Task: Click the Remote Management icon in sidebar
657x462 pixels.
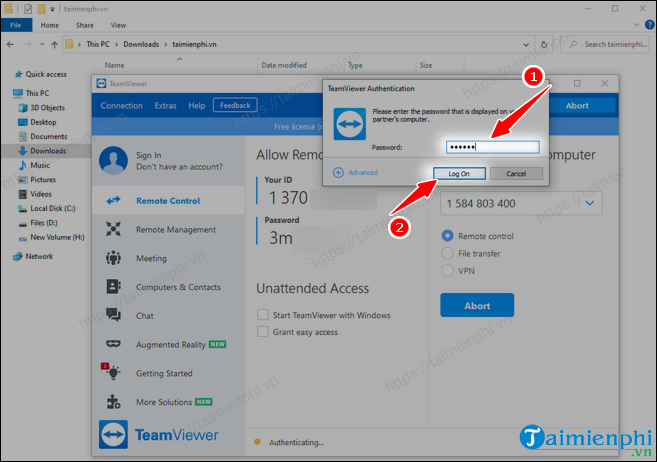Action: pos(113,229)
